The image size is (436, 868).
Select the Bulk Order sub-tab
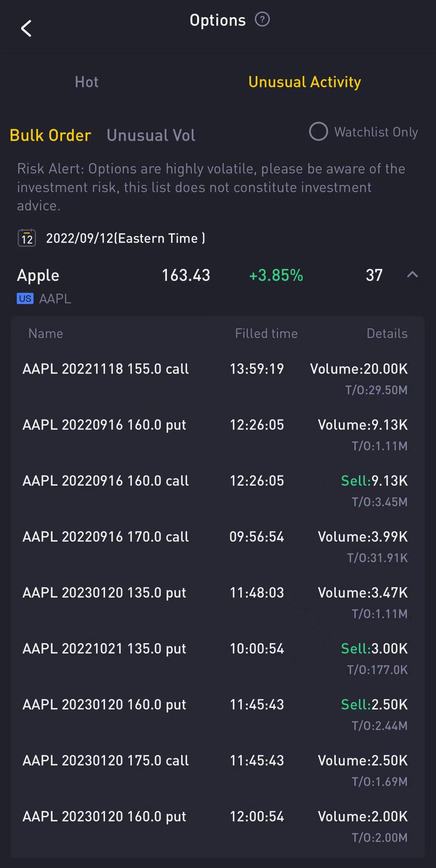click(x=50, y=135)
